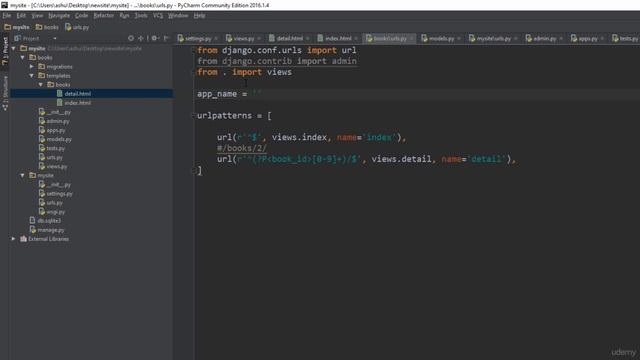Click the #/books/2/ comment line
This screenshot has height=360, width=640.
pyautogui.click(x=242, y=148)
